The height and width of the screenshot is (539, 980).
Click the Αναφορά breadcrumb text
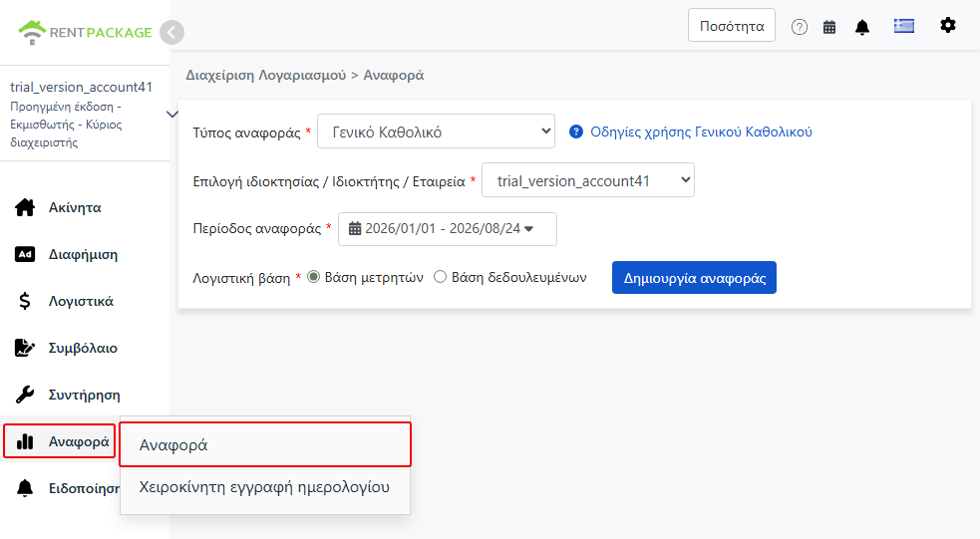click(394, 75)
